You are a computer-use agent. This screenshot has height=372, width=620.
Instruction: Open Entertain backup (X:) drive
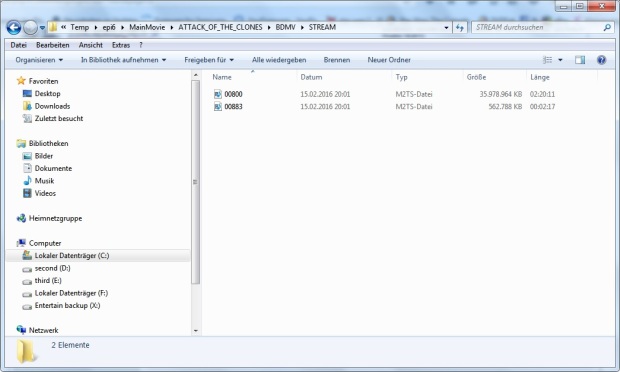pyautogui.click(x=68, y=306)
